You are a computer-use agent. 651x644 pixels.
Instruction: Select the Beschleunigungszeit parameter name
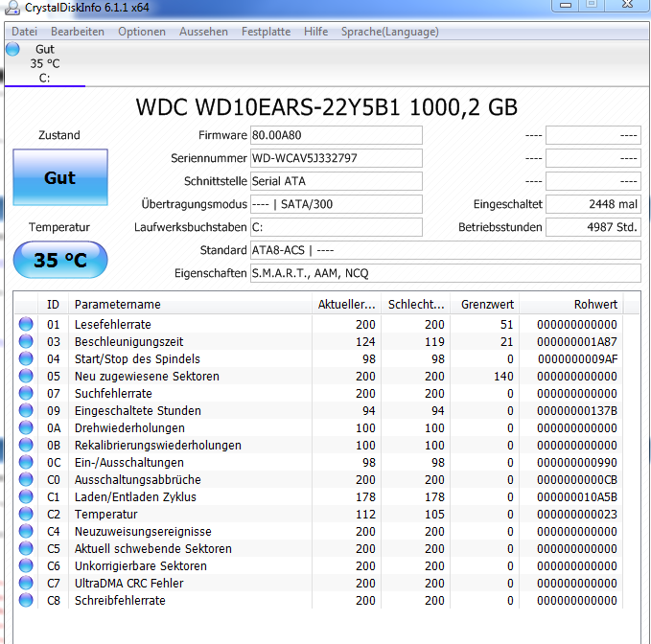[128, 341]
